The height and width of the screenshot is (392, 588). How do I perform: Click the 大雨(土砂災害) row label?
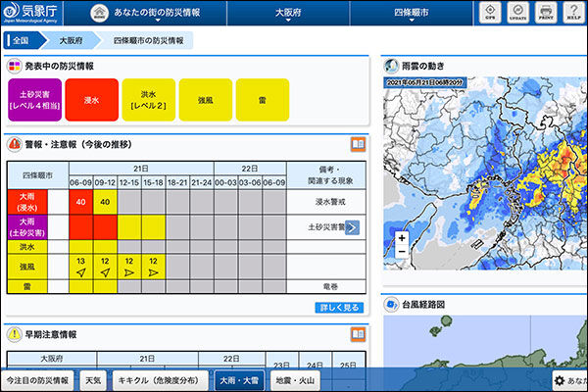point(27,227)
